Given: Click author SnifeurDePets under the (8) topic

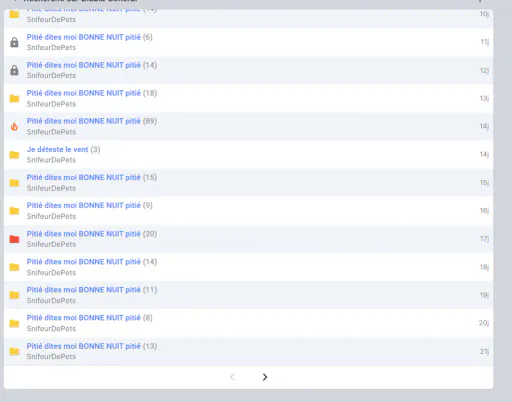Looking at the screenshot, I should (51, 329).
